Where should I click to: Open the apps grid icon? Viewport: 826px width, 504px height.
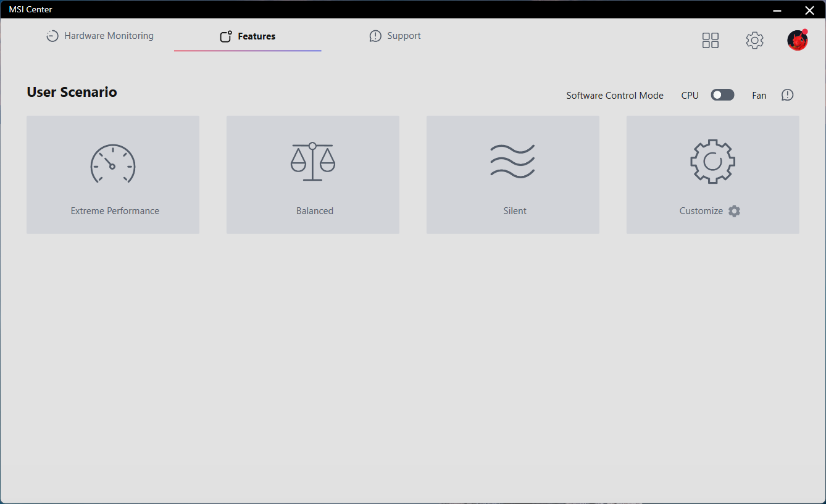pyautogui.click(x=711, y=40)
